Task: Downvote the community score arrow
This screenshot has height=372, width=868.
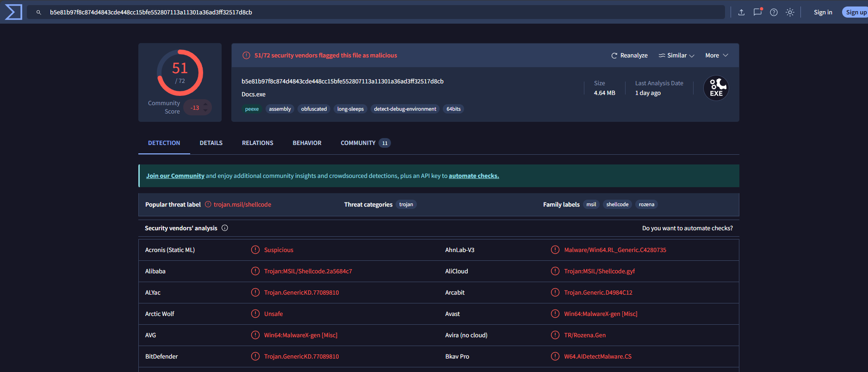Action: tap(206, 111)
